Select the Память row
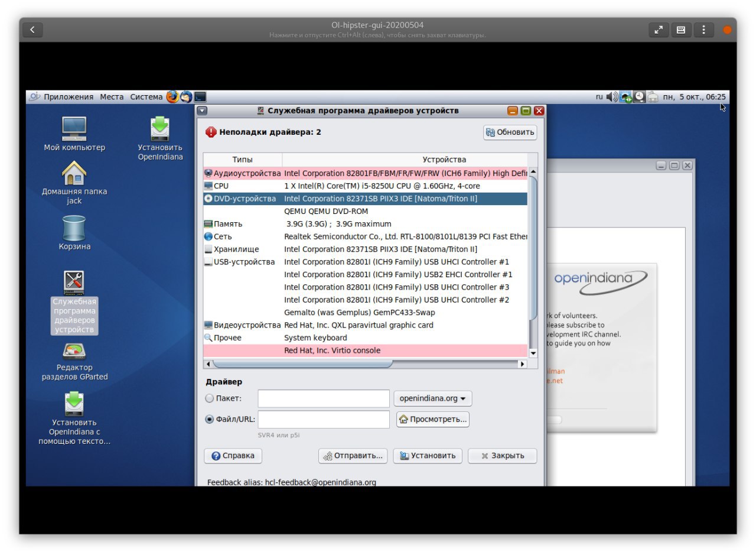 pyautogui.click(x=365, y=224)
